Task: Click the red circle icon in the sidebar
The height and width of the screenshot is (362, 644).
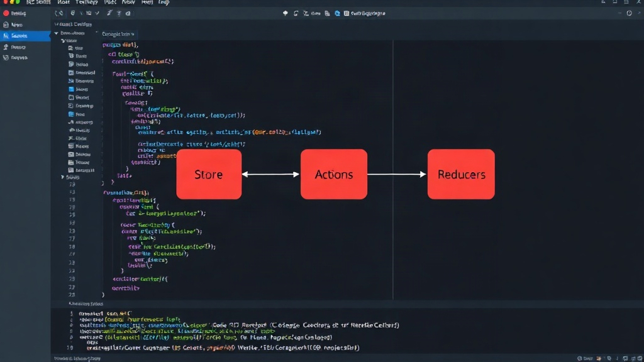Action: tap(6, 13)
